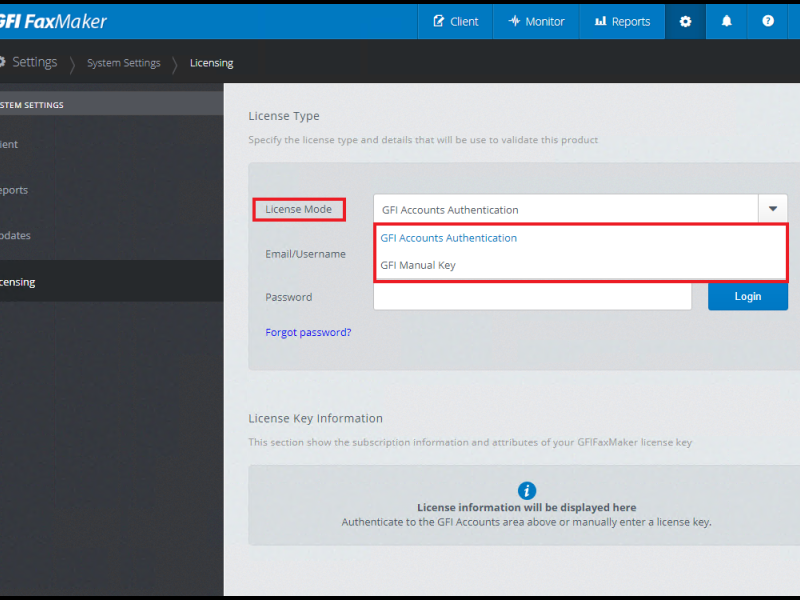Click the Forgot password link
800x600 pixels.
[308, 332]
